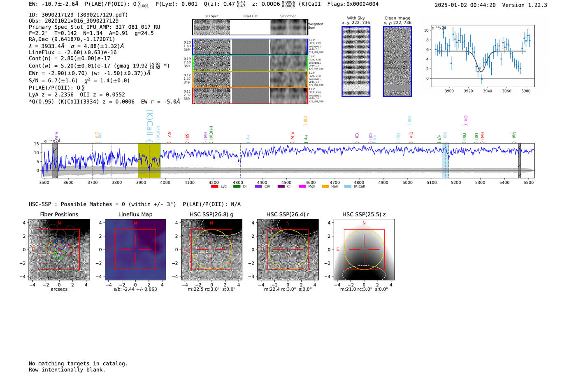Viewport: 576px width, 392px height.
Task: Select the red-bordered fiber spectrum row
Action: (250, 95)
